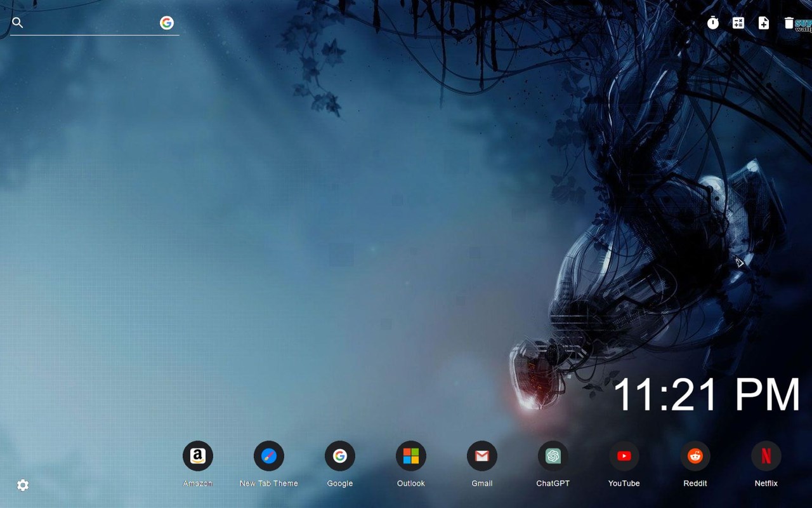The image size is (812, 508).
Task: Open the YouTube shortcut
Action: click(624, 456)
